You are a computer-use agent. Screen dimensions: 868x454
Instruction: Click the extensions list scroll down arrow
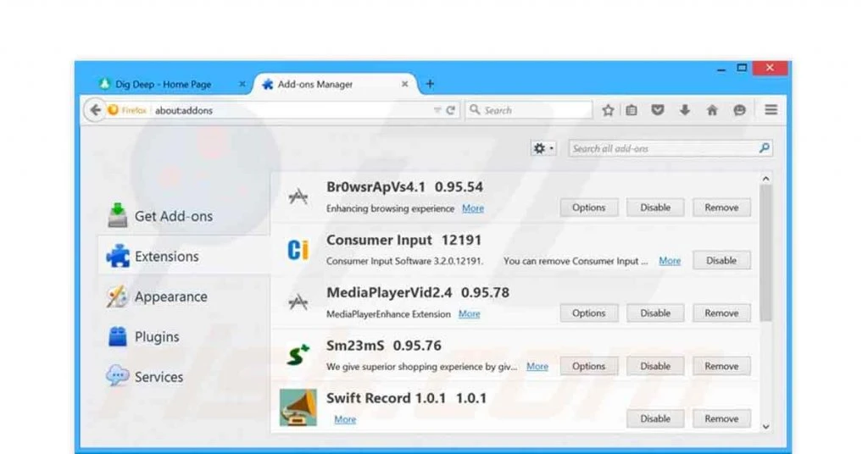tap(765, 427)
